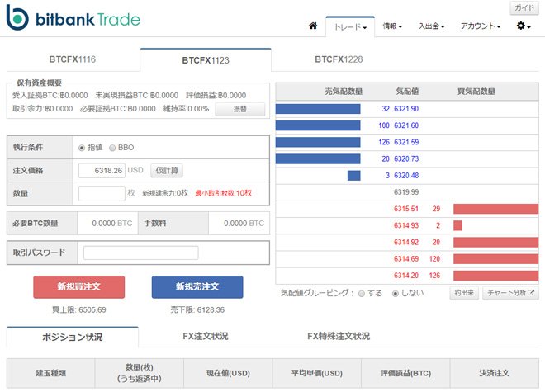Select the BBO execution condition radio
The height and width of the screenshot is (392, 545).
coord(112,148)
